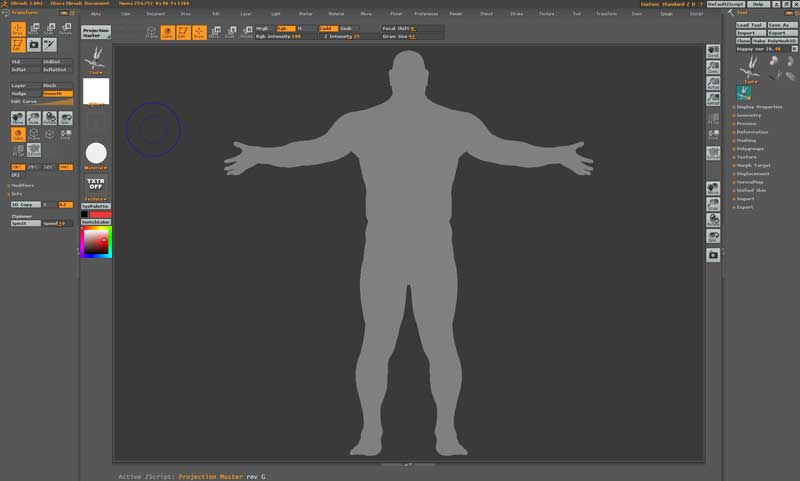Click the Help button in title bar
Image resolution: width=800 pixels, height=481 pixels.
point(759,4)
